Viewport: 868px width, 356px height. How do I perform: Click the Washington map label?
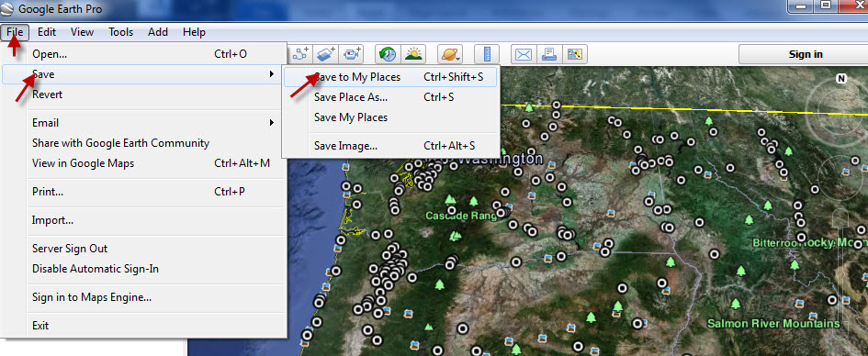click(501, 160)
